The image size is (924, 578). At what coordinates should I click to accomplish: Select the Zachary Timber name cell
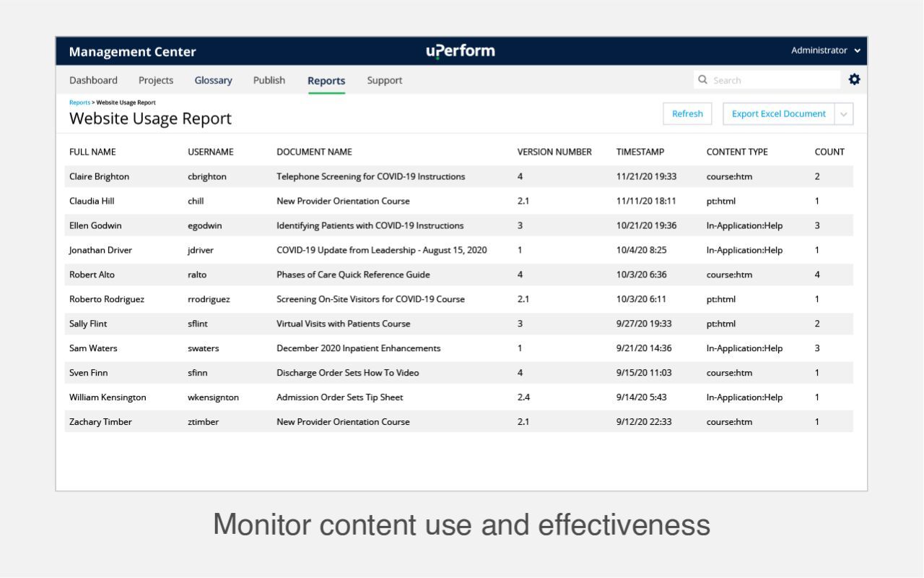point(100,422)
